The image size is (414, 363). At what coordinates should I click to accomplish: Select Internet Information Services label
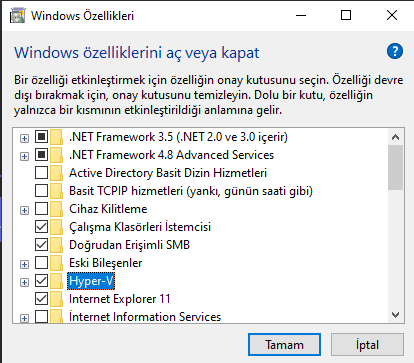coord(145,317)
